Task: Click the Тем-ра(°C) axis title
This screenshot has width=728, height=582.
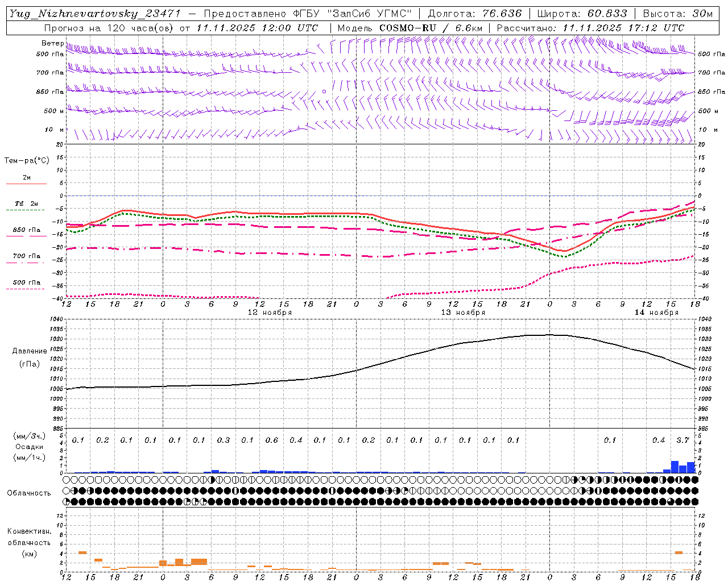Action: (27, 161)
